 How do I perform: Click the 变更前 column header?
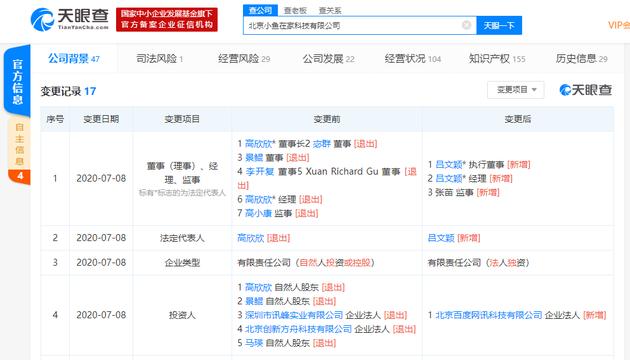tap(327, 119)
